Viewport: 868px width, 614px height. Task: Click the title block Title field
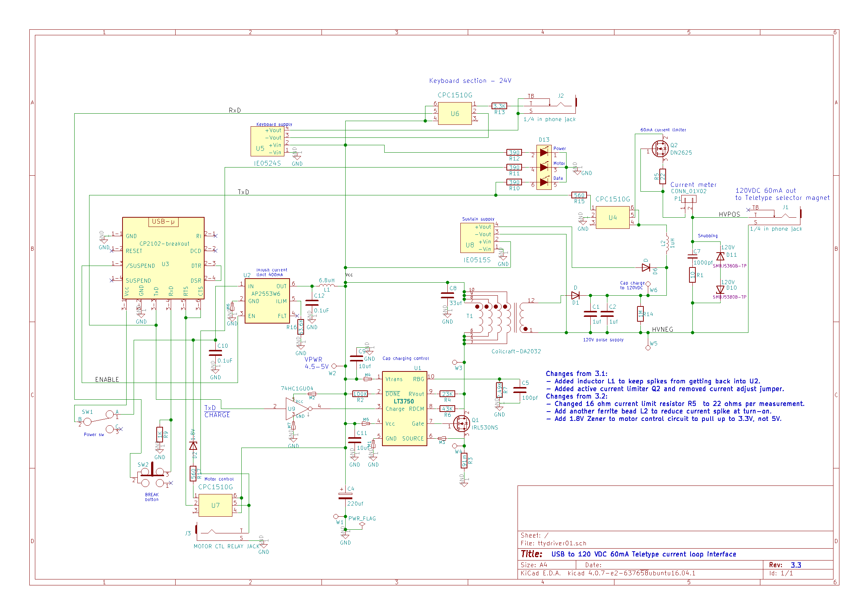click(x=643, y=554)
